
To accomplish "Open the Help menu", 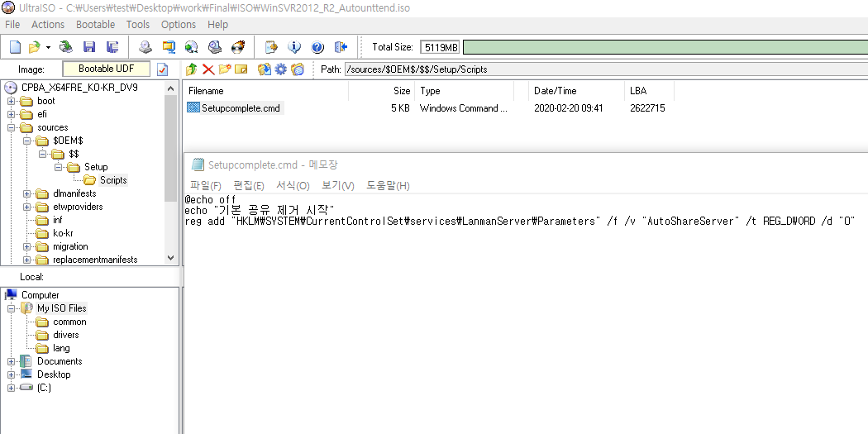I will [x=217, y=24].
